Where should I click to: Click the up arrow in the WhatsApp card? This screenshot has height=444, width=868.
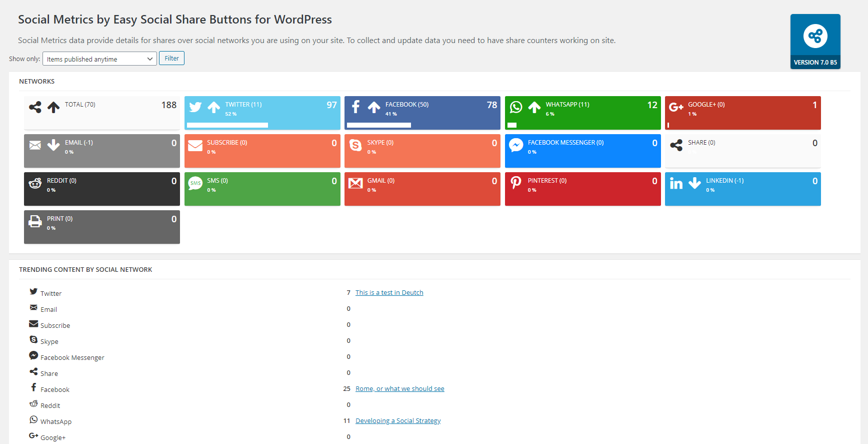pos(534,107)
